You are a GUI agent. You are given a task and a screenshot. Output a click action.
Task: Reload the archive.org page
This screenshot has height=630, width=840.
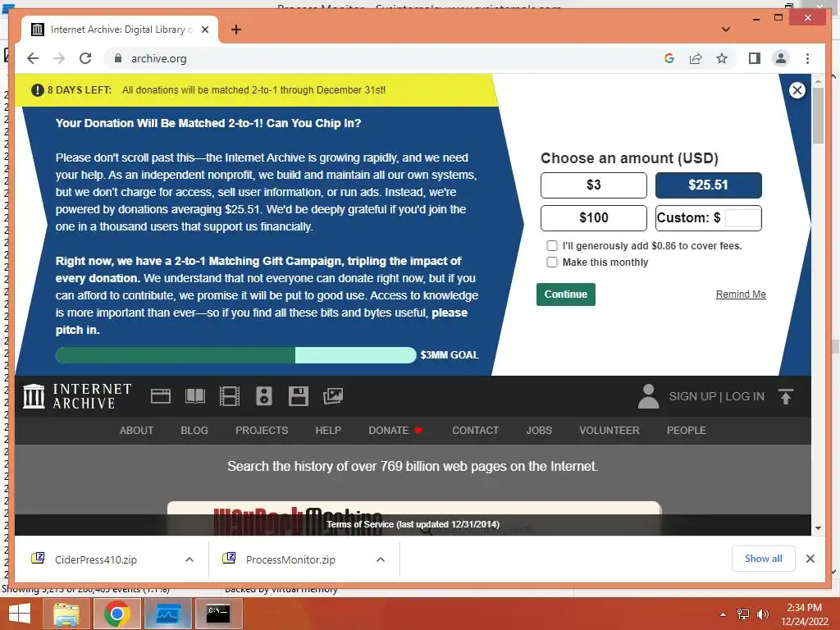[85, 58]
